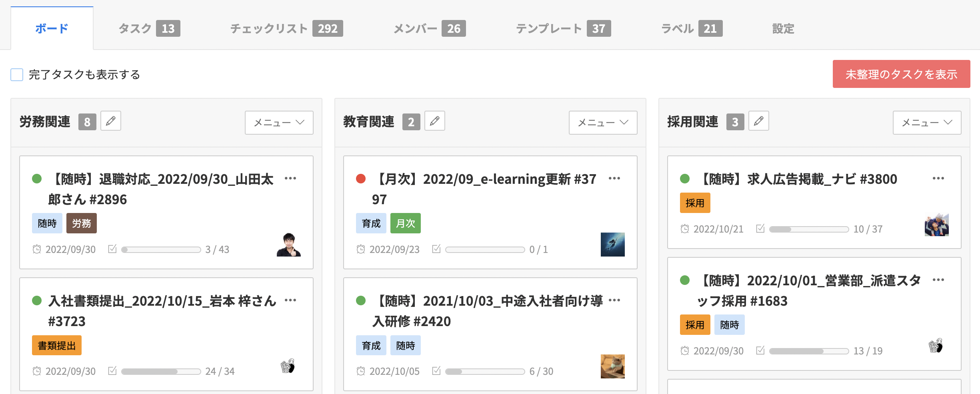980x394 pixels.
Task: Click the 24 / 34 progress bar on 入社書類提出
Action: 161,372
